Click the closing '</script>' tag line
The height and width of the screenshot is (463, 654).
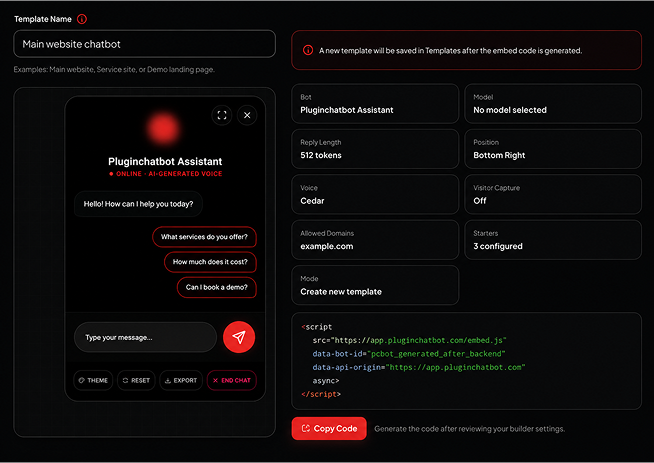(321, 394)
